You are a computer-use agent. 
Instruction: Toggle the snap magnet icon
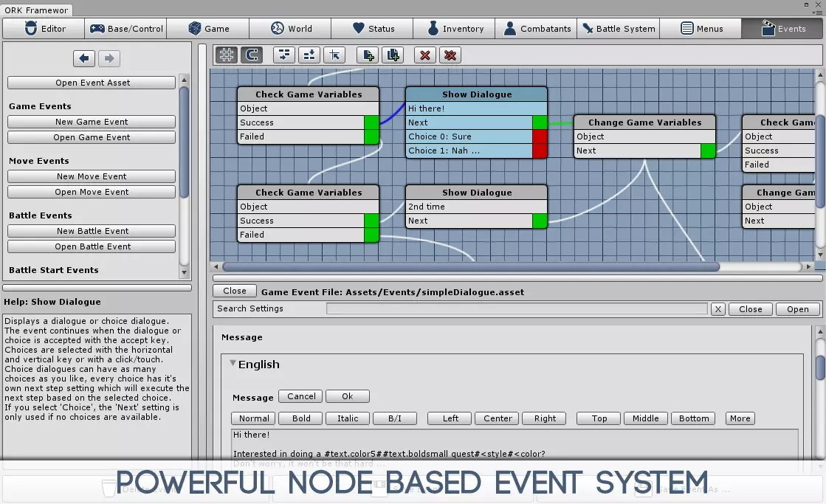(252, 55)
